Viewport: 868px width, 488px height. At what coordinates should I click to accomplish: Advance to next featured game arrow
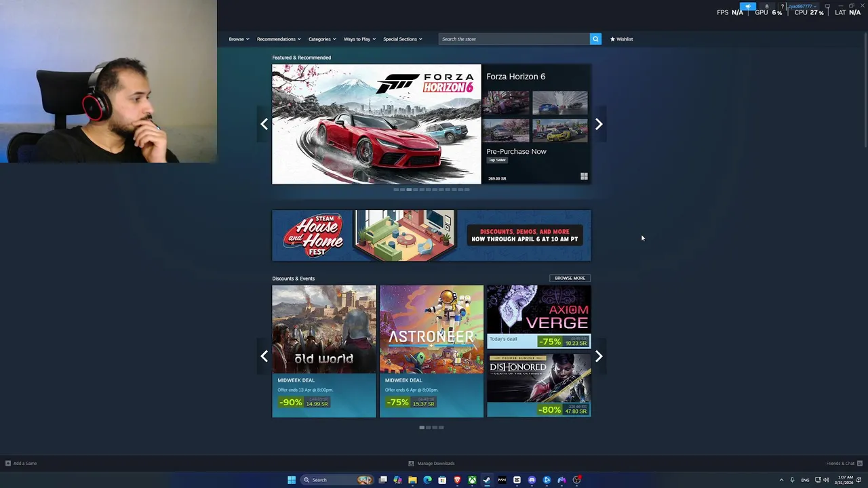coord(599,124)
